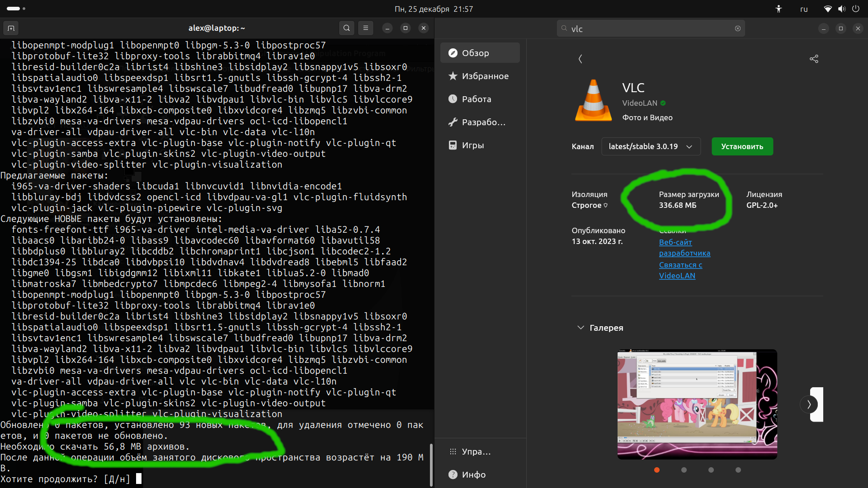Open the Разрабо… category
The width and height of the screenshot is (868, 488).
tap(480, 122)
